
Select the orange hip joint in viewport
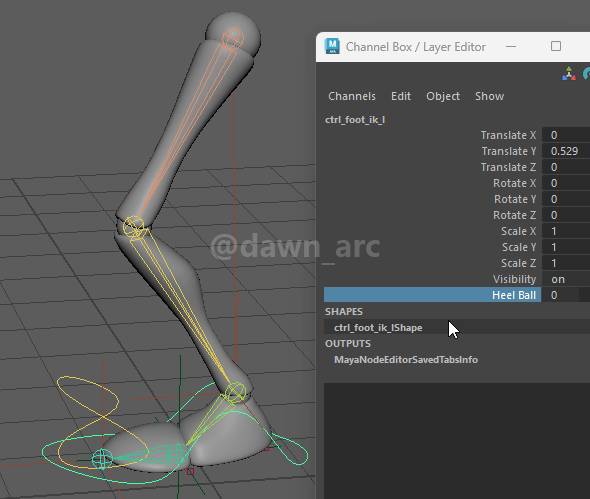coord(233,38)
